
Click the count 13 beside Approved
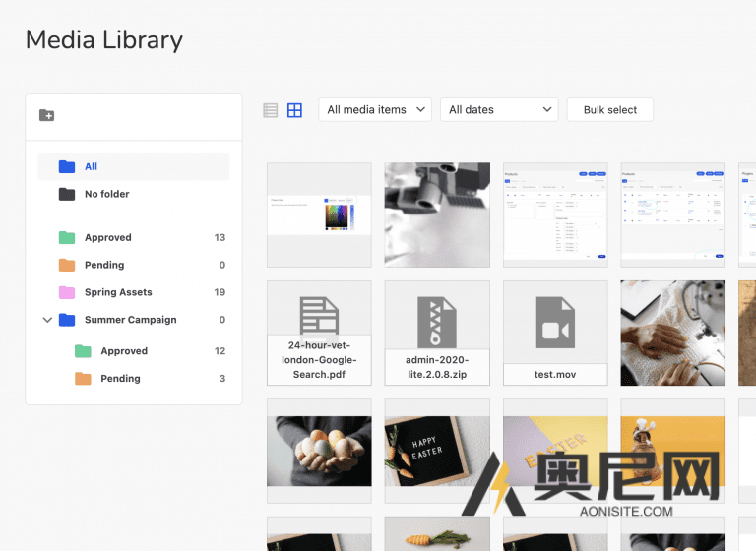point(220,238)
